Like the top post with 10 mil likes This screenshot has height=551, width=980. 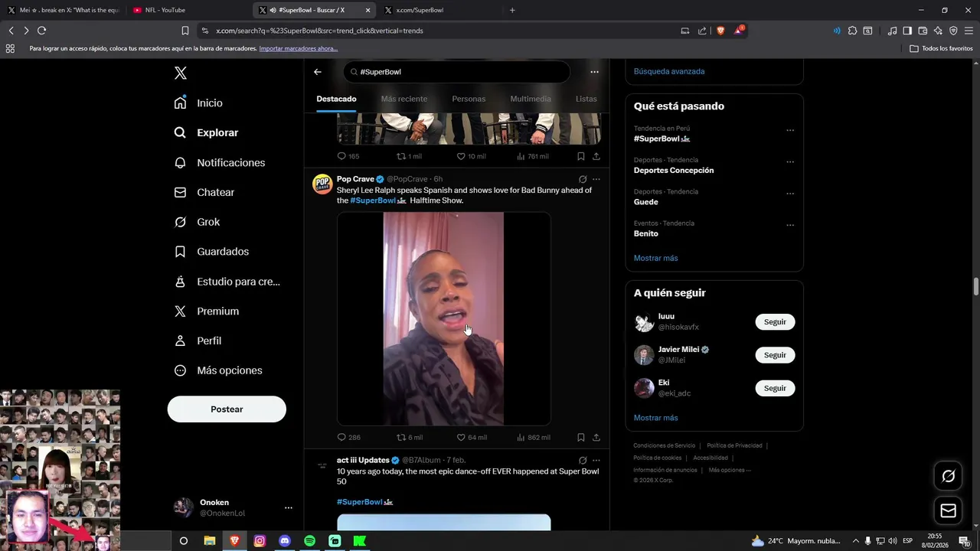[471, 156]
